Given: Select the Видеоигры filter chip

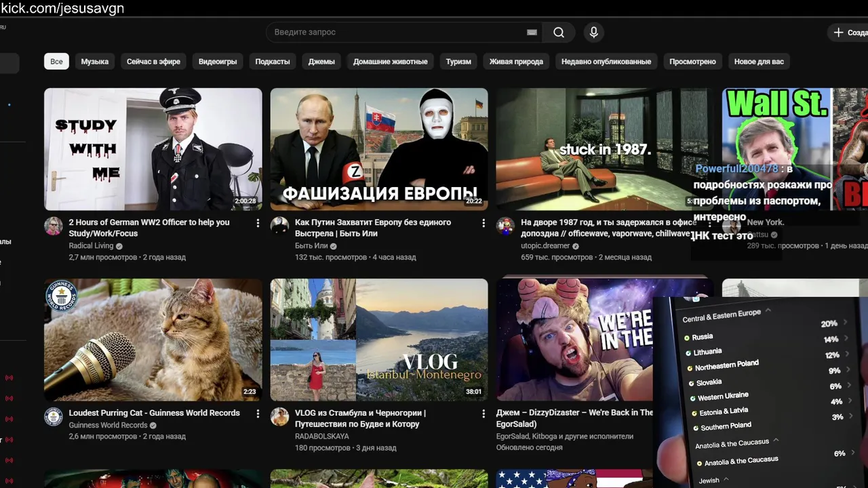Looking at the screenshot, I should pyautogui.click(x=218, y=62).
